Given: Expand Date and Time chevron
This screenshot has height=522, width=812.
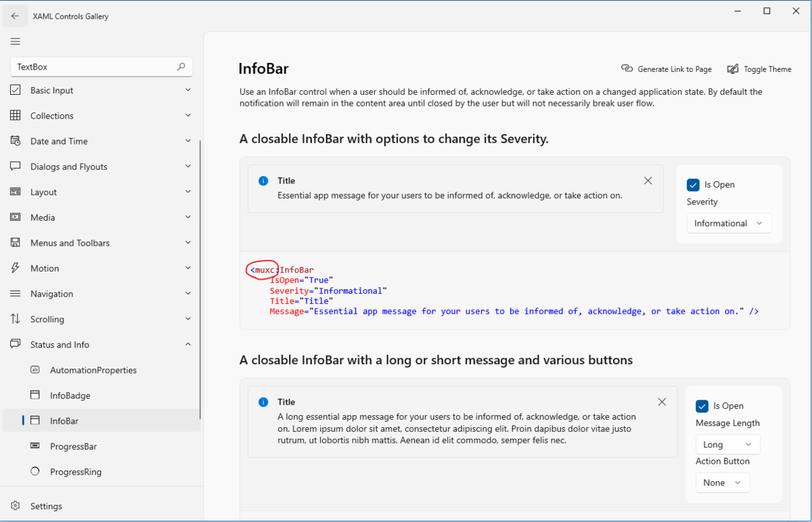Looking at the screenshot, I should pos(188,141).
